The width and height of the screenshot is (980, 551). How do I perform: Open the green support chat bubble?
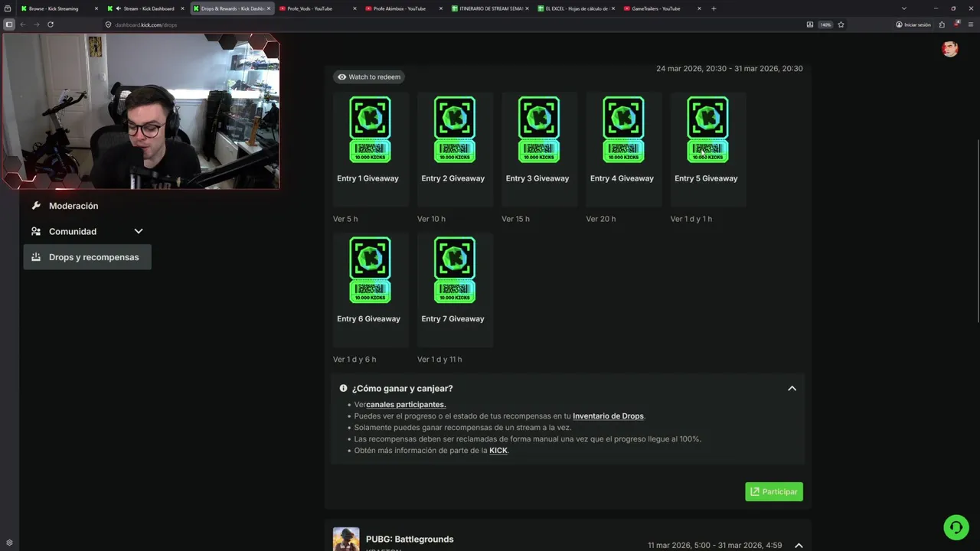coord(955,527)
